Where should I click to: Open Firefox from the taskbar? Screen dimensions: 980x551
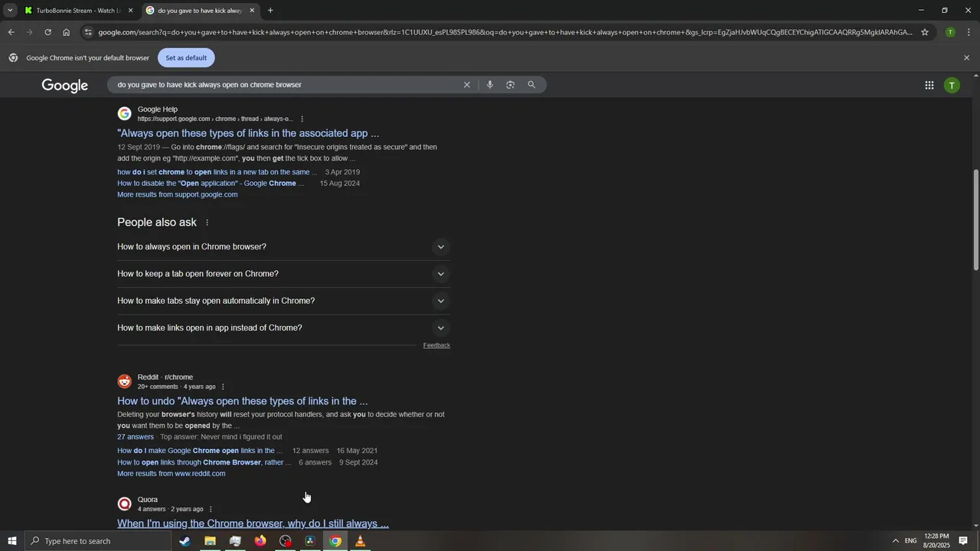260,541
